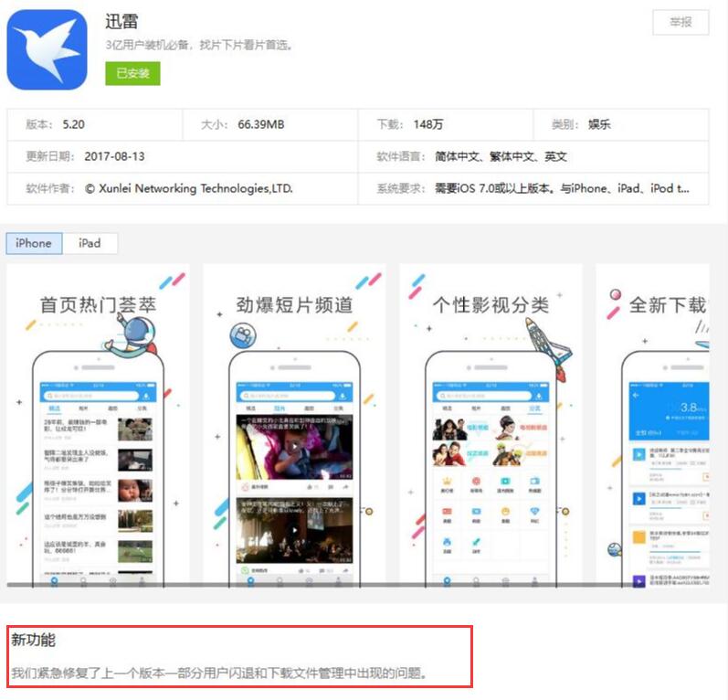Click the 举报 report button

pos(681,22)
